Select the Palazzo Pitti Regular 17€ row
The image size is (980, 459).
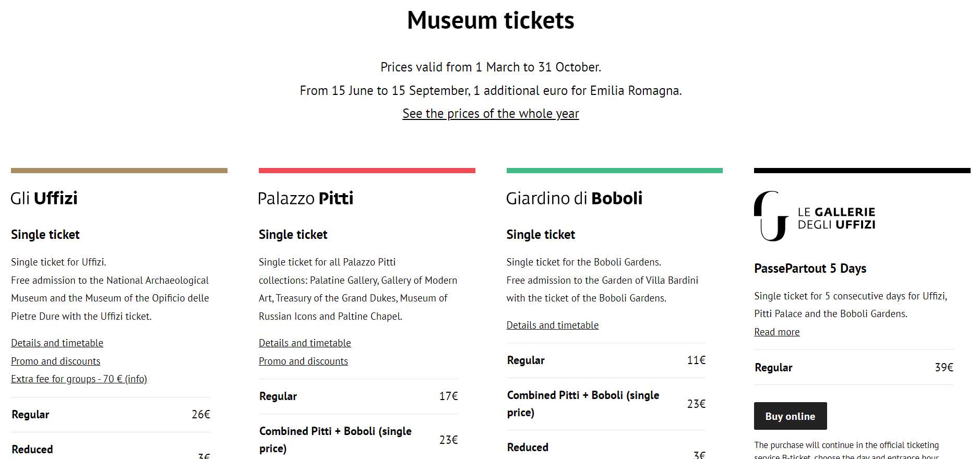pyautogui.click(x=358, y=396)
